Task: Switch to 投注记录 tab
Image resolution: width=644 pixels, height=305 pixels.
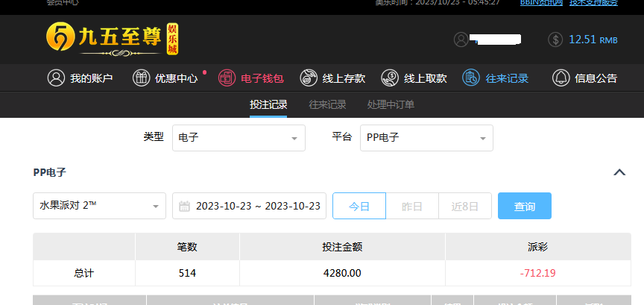Action: click(268, 105)
